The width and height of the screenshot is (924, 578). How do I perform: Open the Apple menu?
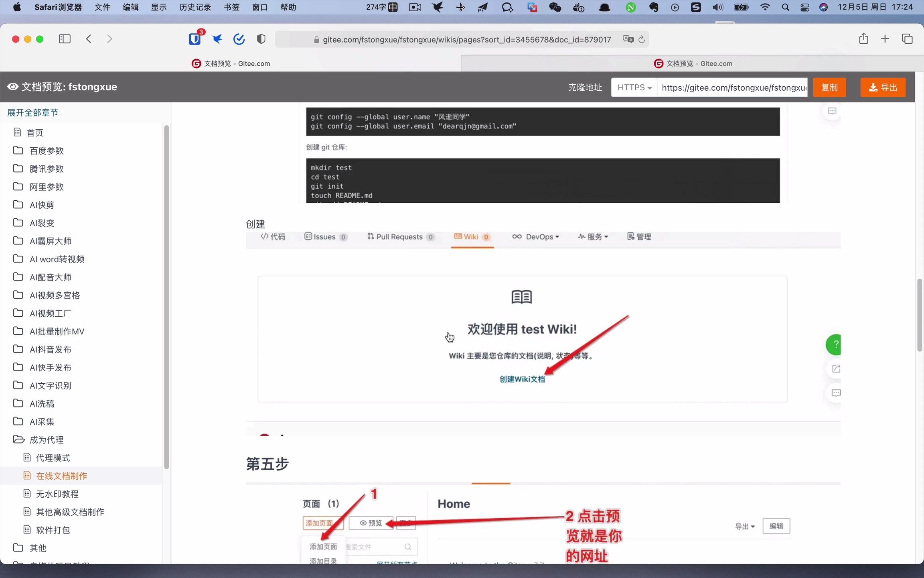click(17, 7)
